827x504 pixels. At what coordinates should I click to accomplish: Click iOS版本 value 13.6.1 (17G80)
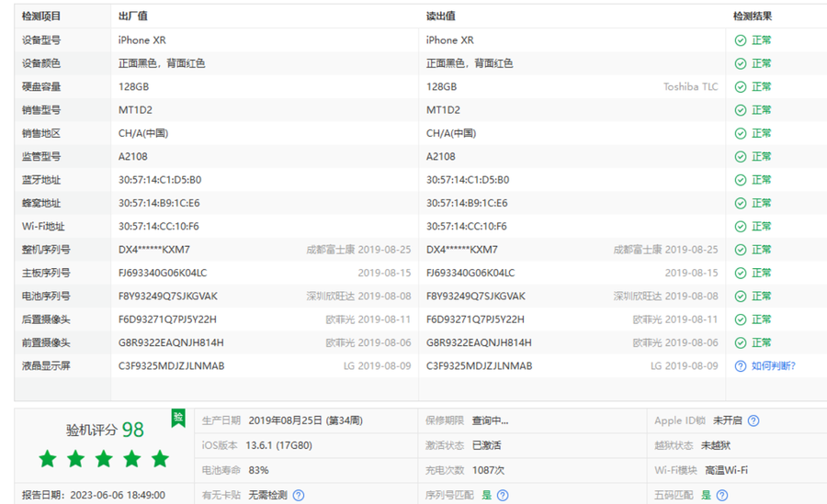click(279, 445)
